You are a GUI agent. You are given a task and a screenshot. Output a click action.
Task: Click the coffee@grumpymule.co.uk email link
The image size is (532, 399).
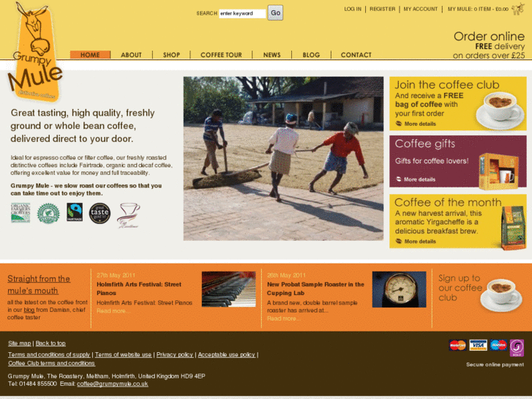pos(112,384)
